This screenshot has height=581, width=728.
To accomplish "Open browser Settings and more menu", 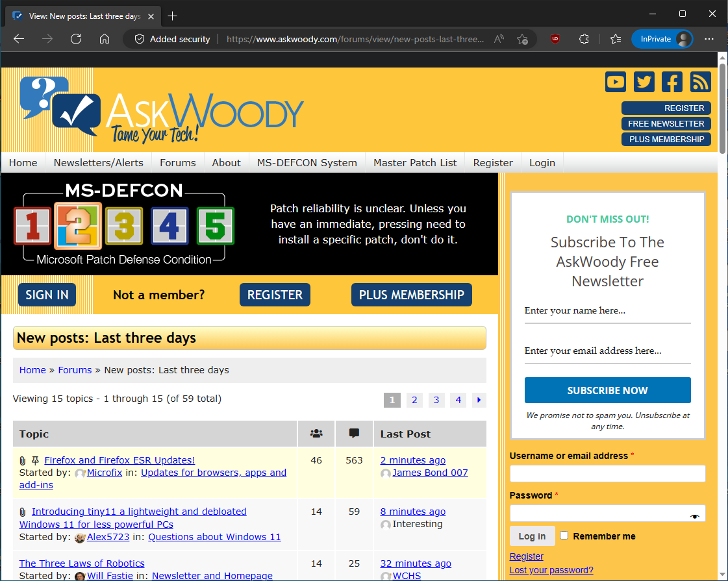I will tap(709, 39).
